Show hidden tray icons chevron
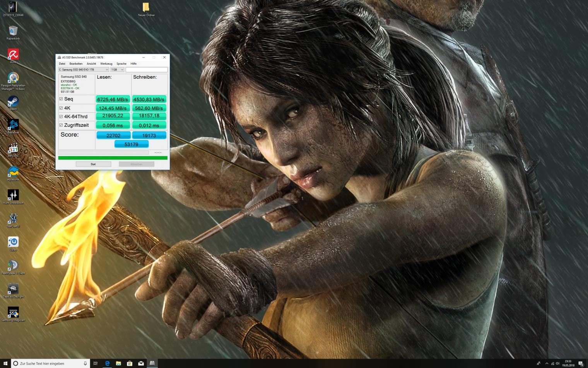The height and width of the screenshot is (368, 588). coord(547,363)
